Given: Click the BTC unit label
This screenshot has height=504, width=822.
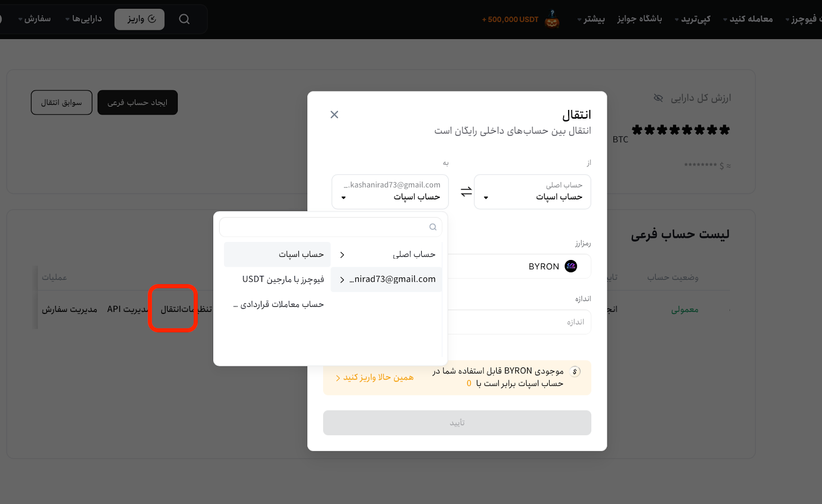Looking at the screenshot, I should [621, 139].
